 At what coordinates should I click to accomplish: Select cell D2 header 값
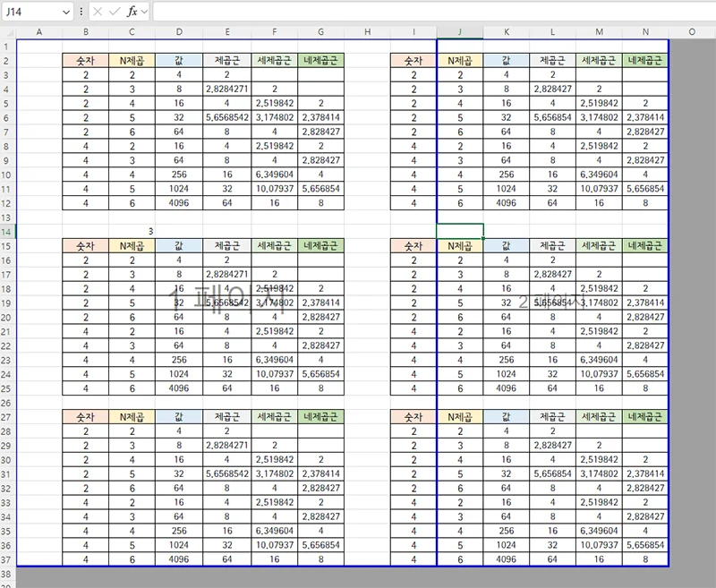pyautogui.click(x=179, y=61)
